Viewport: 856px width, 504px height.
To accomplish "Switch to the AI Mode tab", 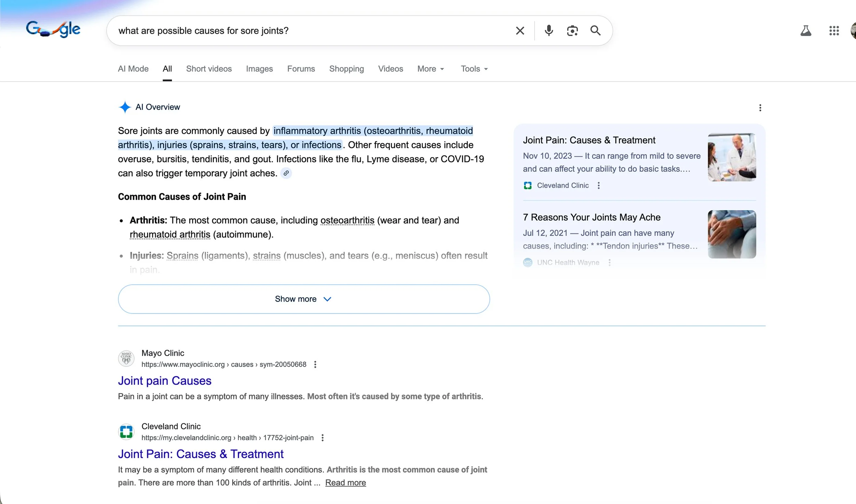I will [133, 69].
